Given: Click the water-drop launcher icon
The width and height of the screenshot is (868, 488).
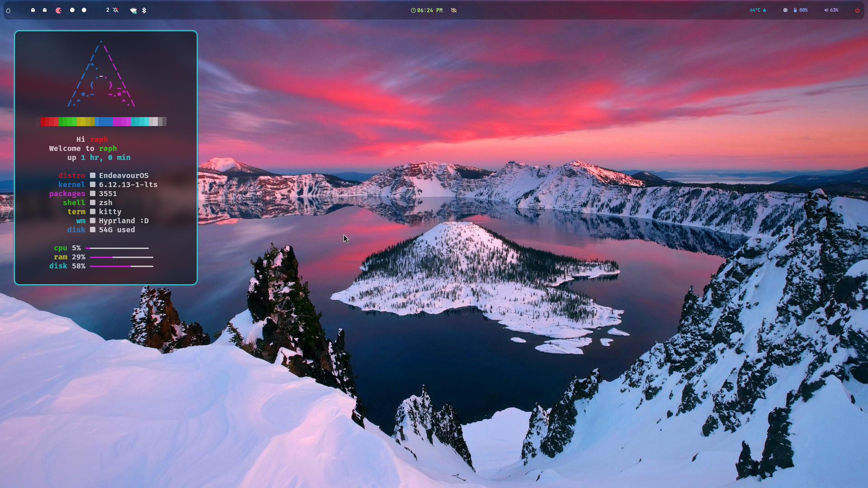Looking at the screenshot, I should [8, 10].
